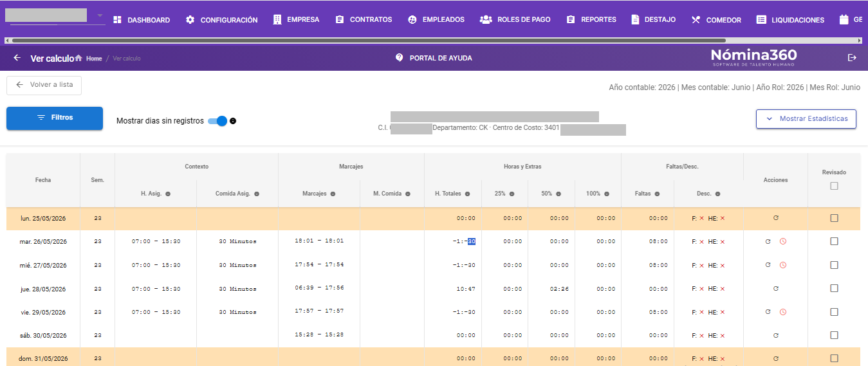This screenshot has width=868, height=366.
Task: Check Revisado for mar. 26/05/2026
Action: 834,241
